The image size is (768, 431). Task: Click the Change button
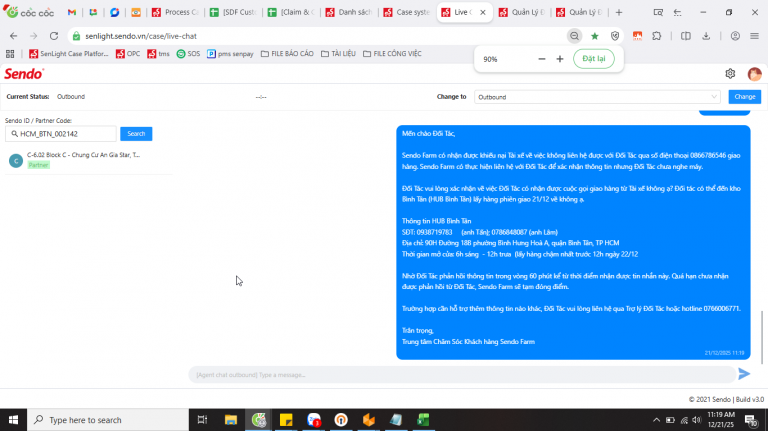pyautogui.click(x=744, y=97)
